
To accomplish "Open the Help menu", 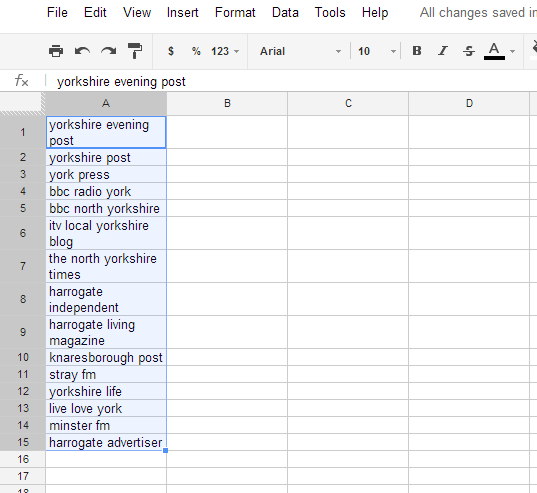I will click(375, 13).
